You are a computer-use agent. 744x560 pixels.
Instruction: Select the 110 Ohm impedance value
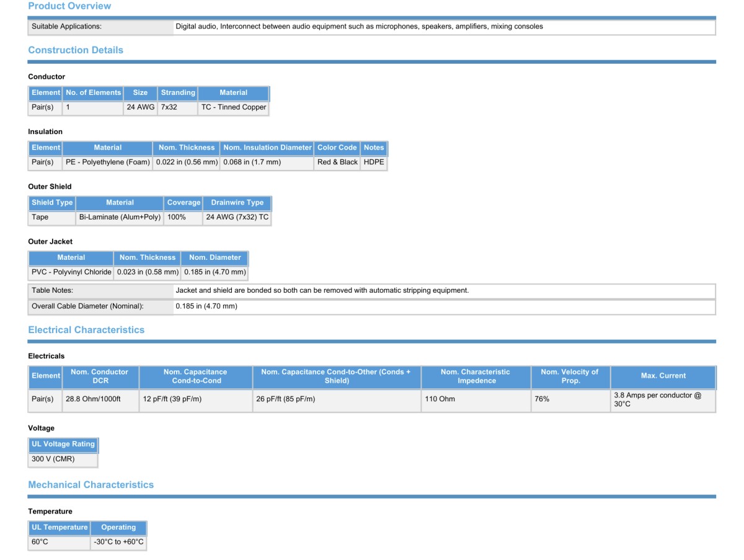(x=440, y=399)
